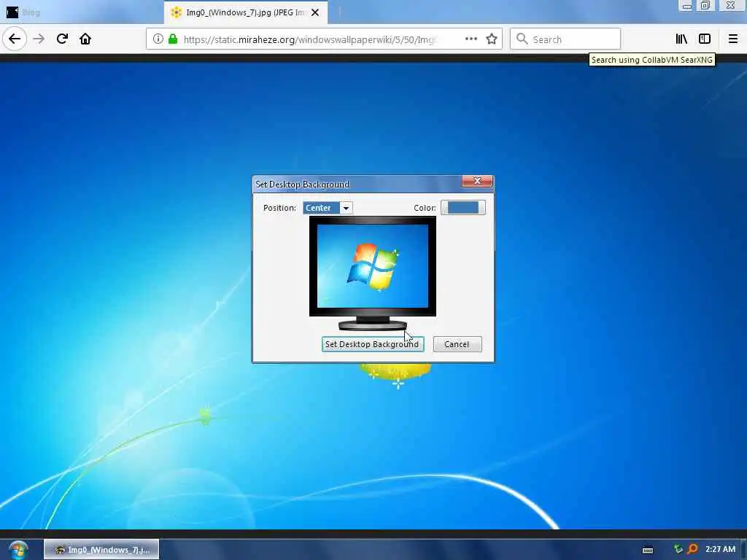This screenshot has height=560, width=747.
Task: Open the 2:27 AM clock
Action: [720, 550]
